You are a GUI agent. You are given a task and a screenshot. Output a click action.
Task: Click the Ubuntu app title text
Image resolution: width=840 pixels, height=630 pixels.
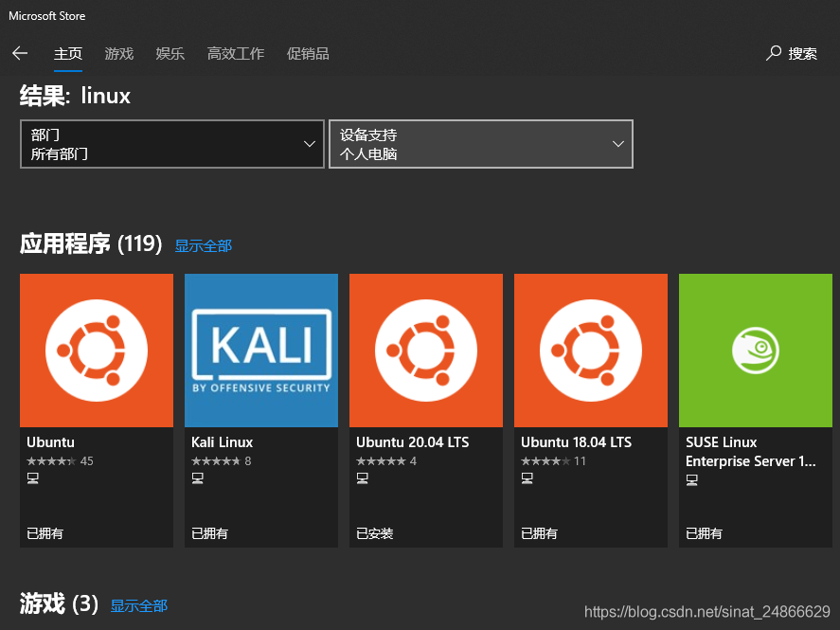coord(51,442)
